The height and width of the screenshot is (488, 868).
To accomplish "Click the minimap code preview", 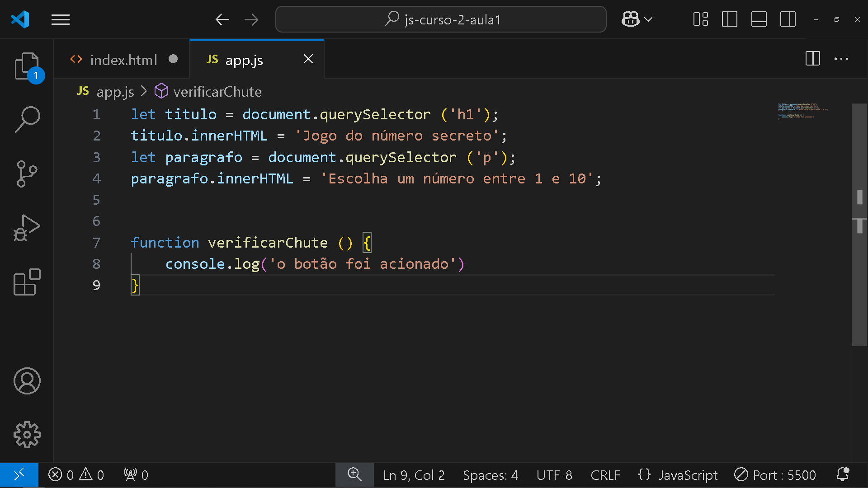I will click(x=803, y=111).
